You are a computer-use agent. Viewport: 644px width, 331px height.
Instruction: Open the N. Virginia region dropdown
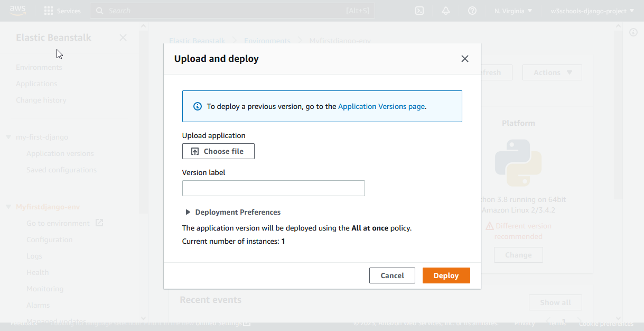[x=513, y=11]
